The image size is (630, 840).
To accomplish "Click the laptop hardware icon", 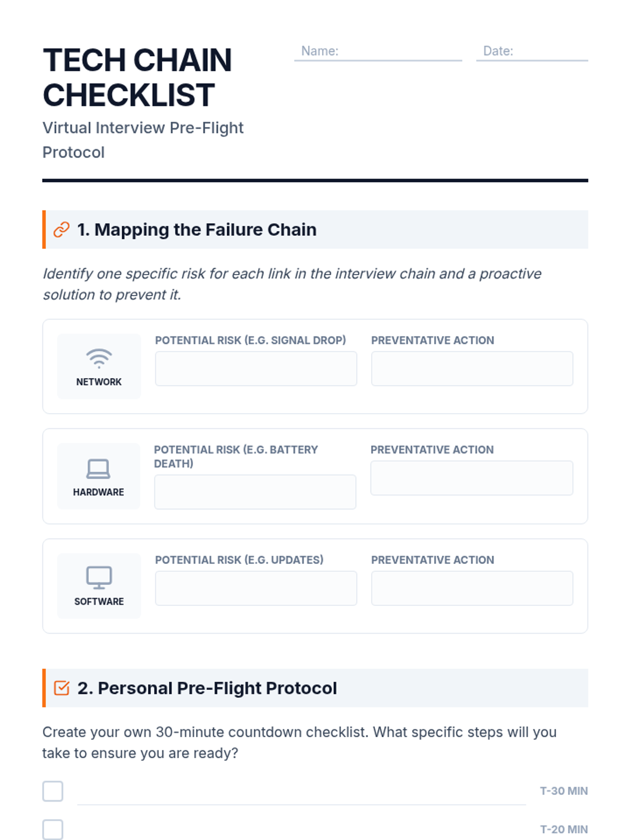I will [98, 469].
